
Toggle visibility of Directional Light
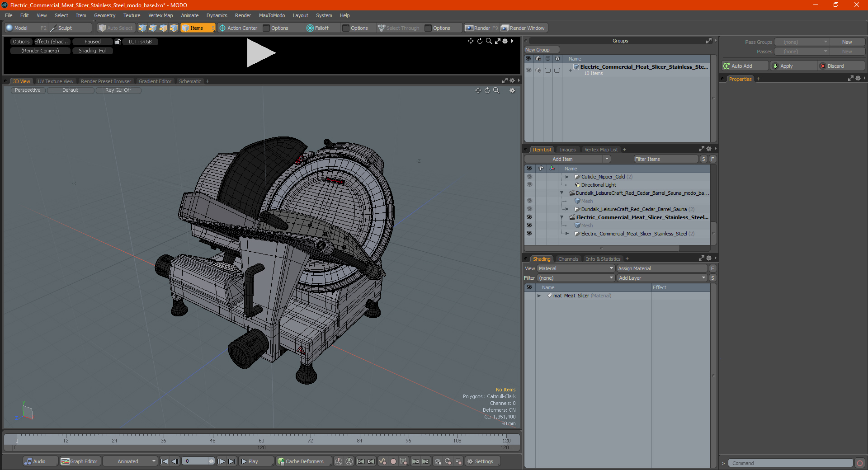[529, 185]
